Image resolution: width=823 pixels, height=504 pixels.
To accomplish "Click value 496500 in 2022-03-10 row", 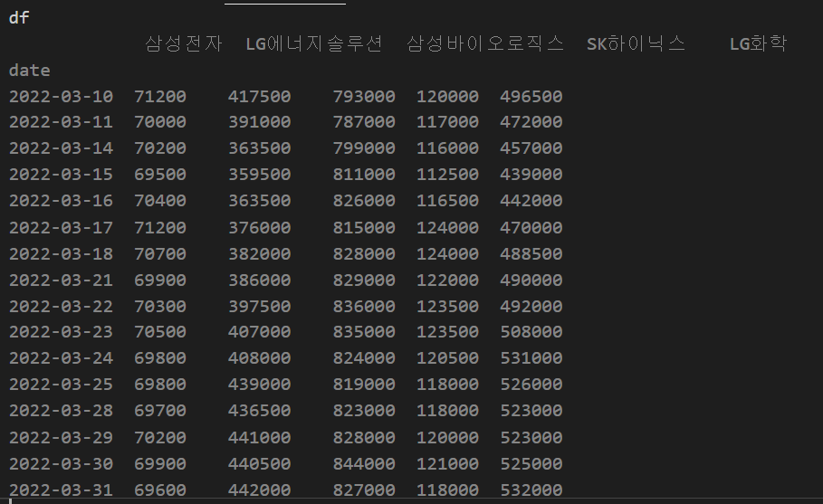I will click(x=531, y=97).
